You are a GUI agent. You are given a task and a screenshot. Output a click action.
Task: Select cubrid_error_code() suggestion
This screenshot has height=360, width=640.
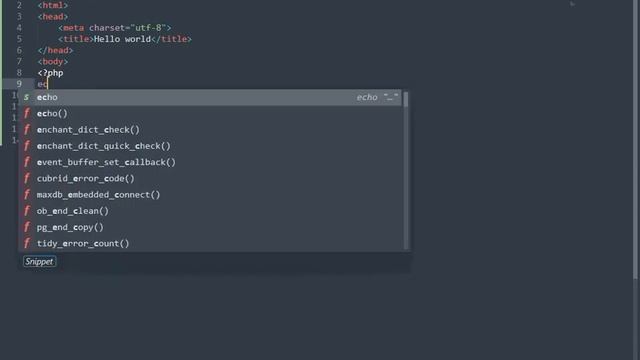coord(210,178)
